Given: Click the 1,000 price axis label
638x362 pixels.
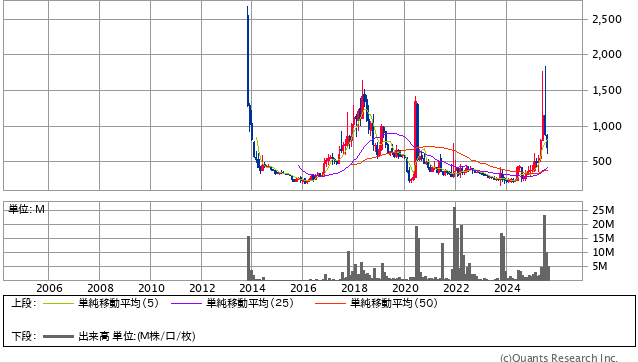Looking at the screenshot, I should coord(607,126).
